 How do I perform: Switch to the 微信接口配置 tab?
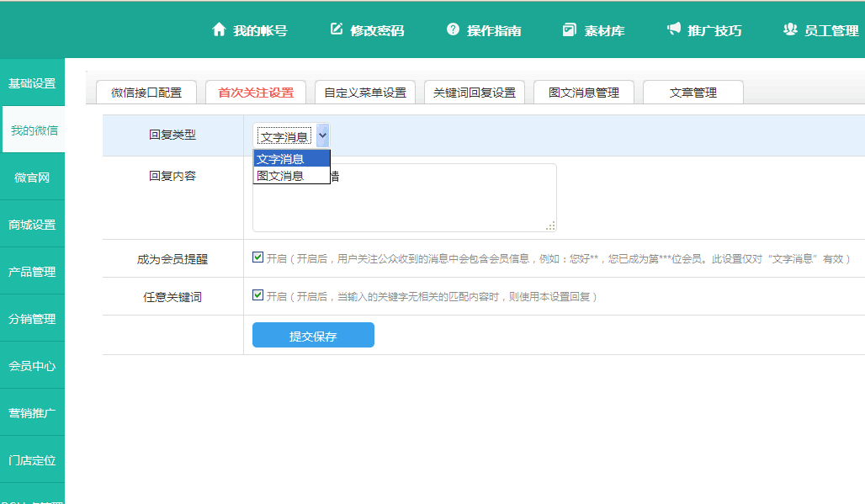pyautogui.click(x=146, y=93)
